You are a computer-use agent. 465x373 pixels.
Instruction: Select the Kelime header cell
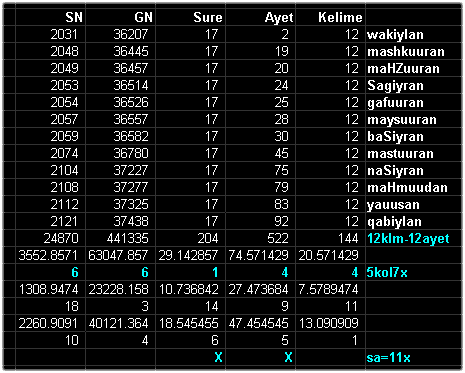(x=330, y=17)
